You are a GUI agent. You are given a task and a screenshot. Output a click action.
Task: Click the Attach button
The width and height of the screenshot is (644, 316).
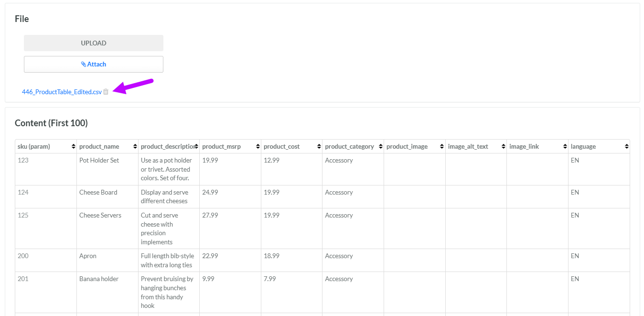pos(94,64)
